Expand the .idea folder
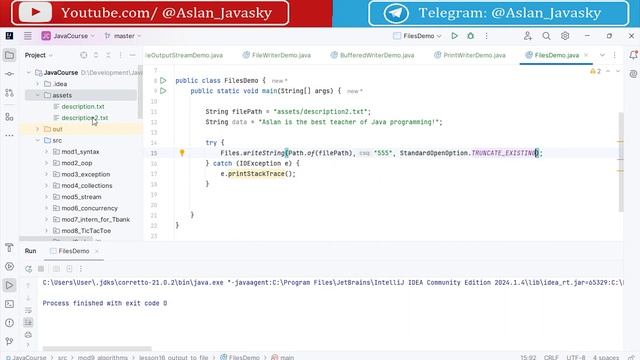 click(38, 84)
